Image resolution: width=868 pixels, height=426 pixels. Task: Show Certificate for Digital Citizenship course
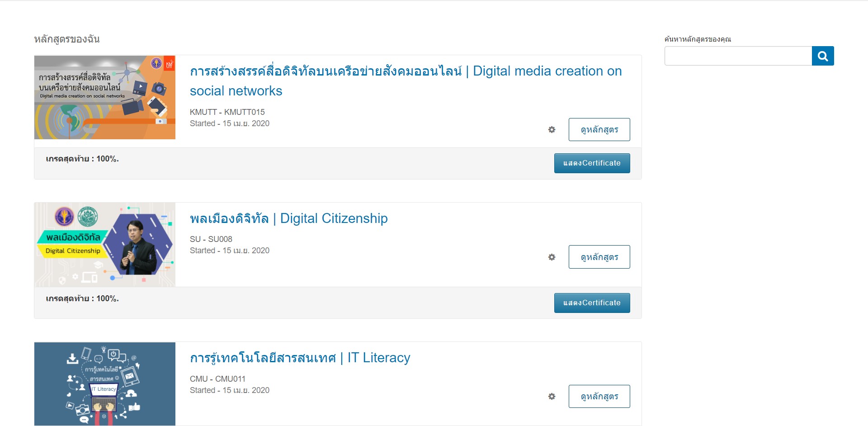click(x=592, y=303)
